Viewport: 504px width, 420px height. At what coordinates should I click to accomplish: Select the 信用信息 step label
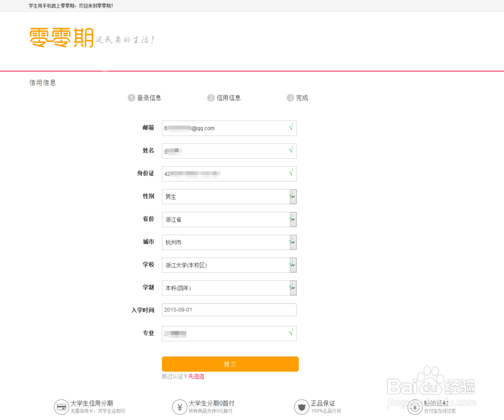pos(228,98)
